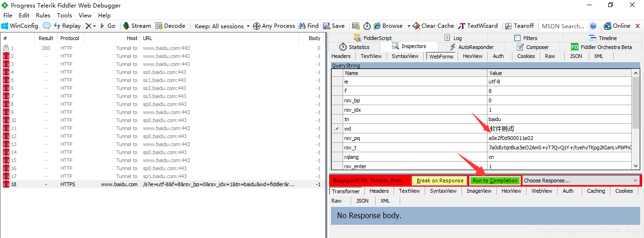Screen dimensions: 644x238
Task: Open the TextWizard tool
Action: point(478,26)
